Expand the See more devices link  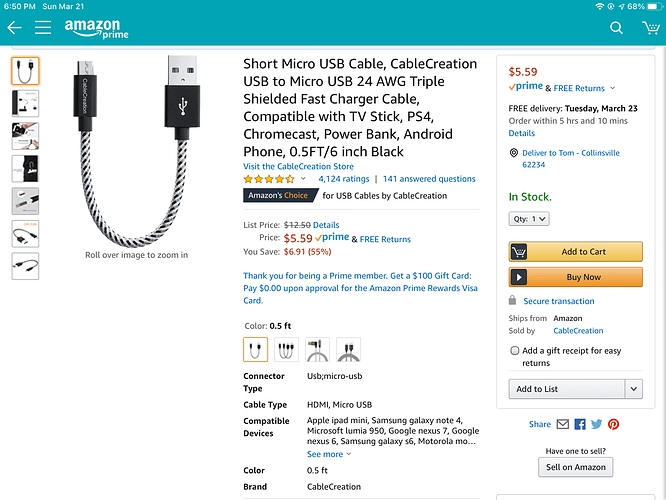click(x=329, y=454)
